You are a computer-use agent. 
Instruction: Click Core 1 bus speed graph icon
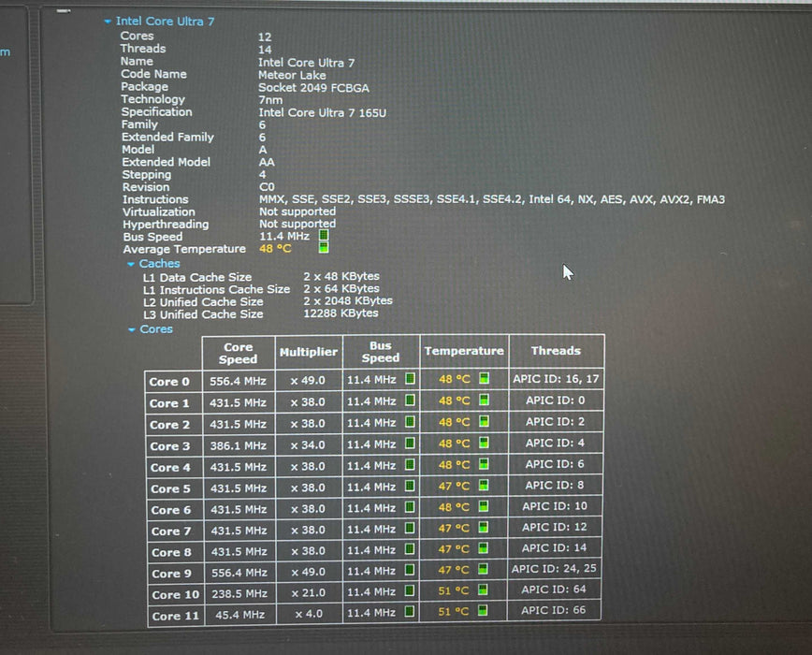410,400
